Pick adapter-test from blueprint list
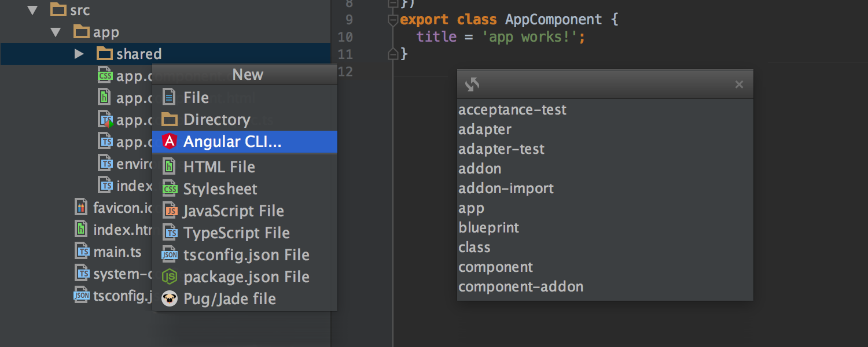The height and width of the screenshot is (347, 868). pos(605,149)
